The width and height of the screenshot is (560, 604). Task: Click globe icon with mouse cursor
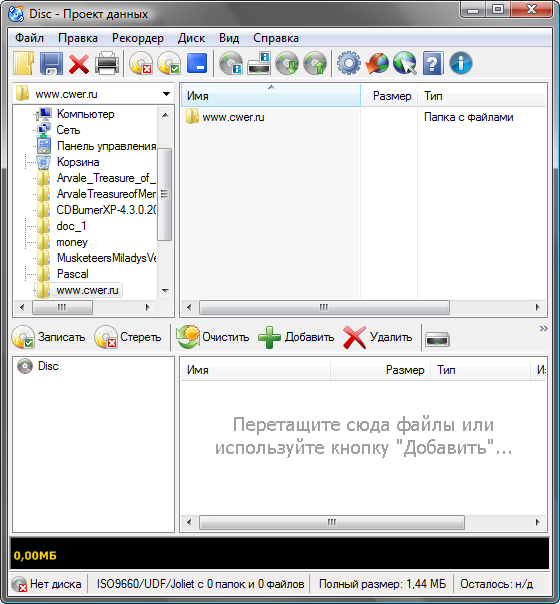(405, 63)
